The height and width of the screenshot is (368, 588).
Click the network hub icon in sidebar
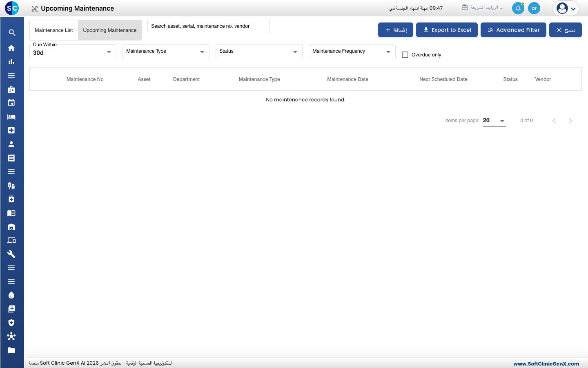tap(11, 337)
